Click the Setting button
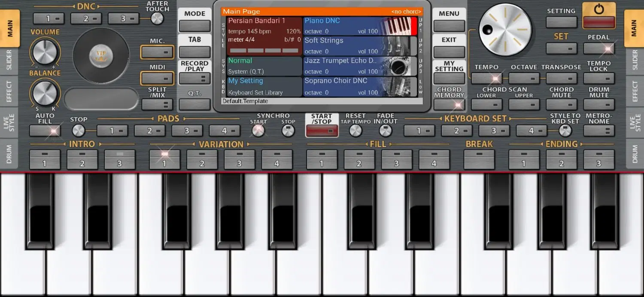 [x=562, y=22]
